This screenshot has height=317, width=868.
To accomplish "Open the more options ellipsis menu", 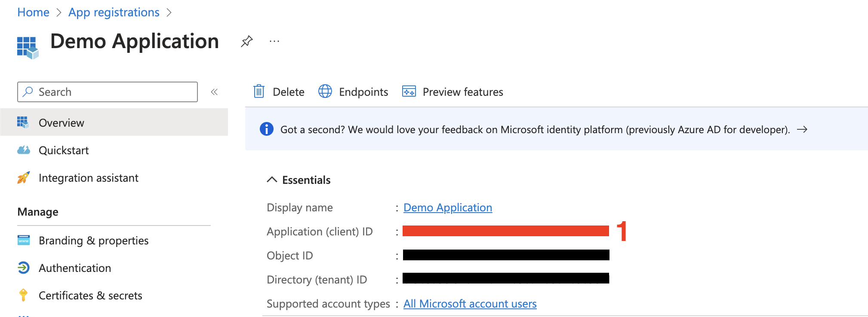I will click(274, 42).
